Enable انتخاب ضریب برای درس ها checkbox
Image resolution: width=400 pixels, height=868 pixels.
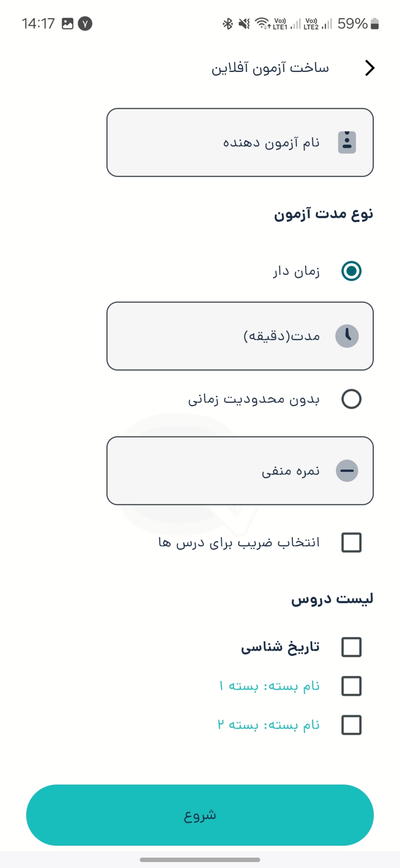coord(351,542)
